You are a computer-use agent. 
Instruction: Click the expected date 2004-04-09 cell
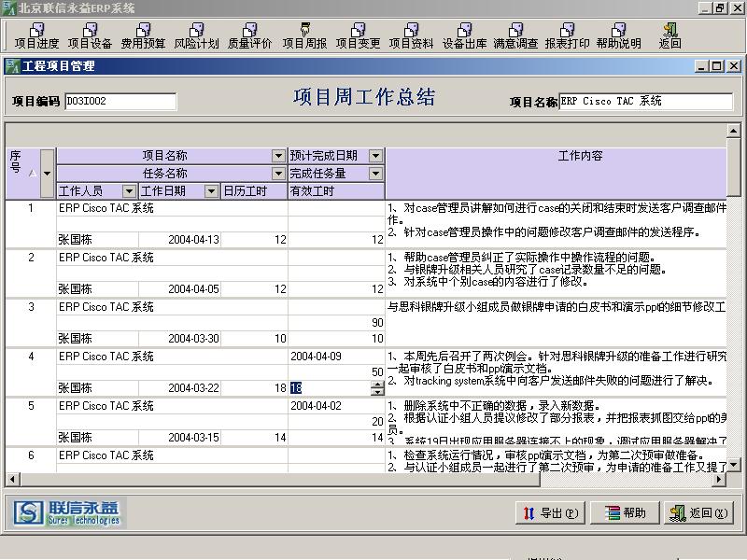tap(336, 357)
